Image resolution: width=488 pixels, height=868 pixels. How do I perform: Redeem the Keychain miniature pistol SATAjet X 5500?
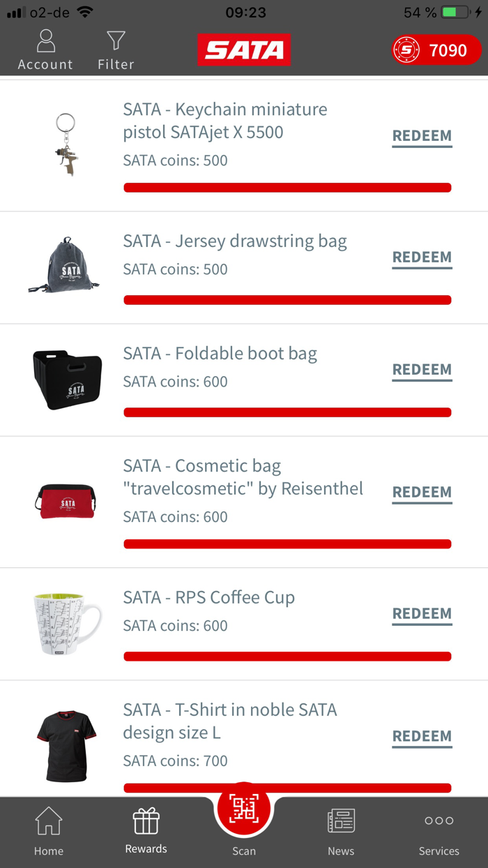(x=421, y=135)
